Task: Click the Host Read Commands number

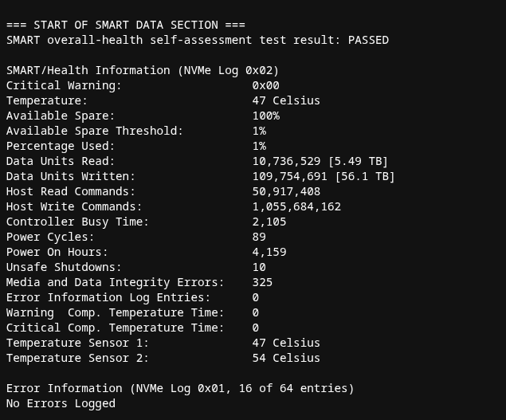Action: pyautogui.click(x=286, y=191)
